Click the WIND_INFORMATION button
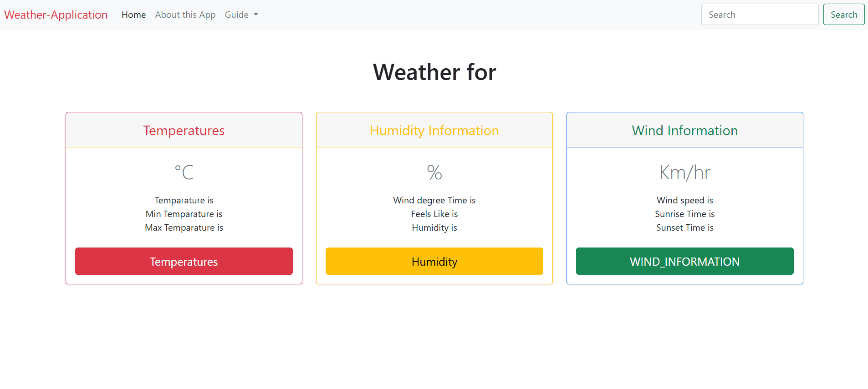Viewport: 868px width, 389px height. (x=684, y=261)
